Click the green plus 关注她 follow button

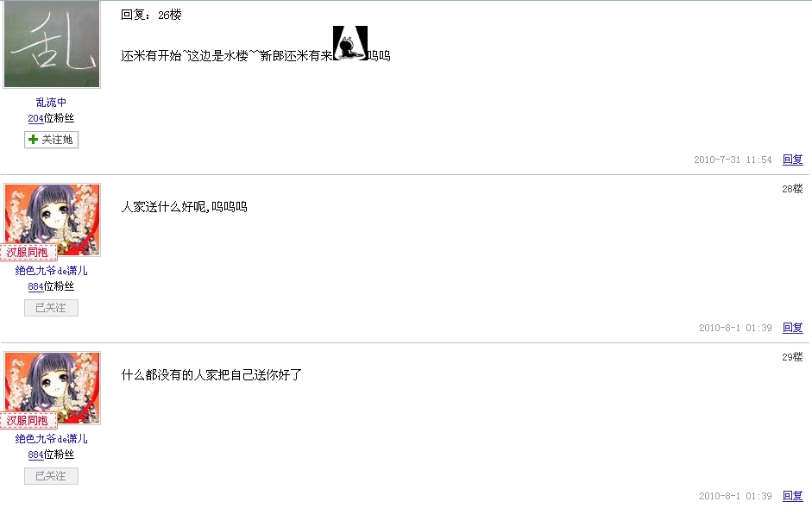51,140
